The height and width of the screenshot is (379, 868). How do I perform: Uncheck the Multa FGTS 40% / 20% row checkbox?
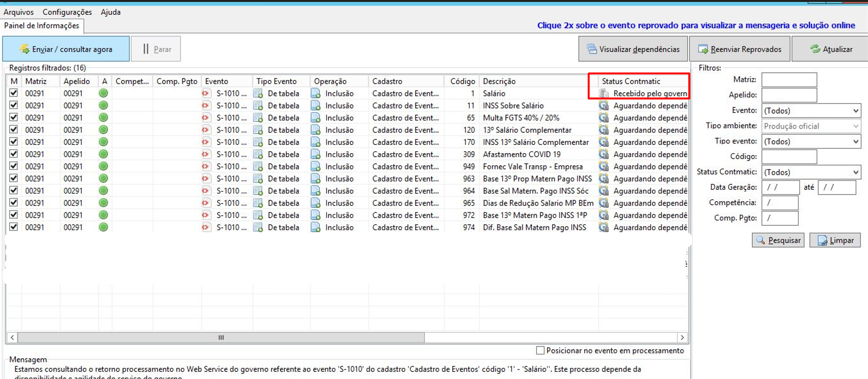[13, 117]
